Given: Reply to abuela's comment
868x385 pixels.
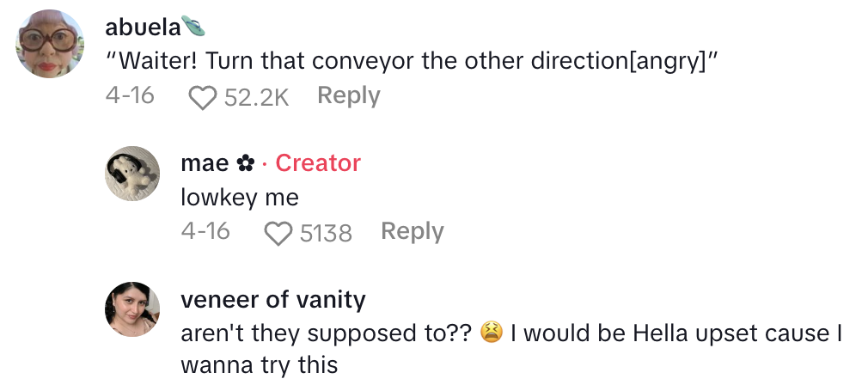Looking at the screenshot, I should tap(348, 95).
